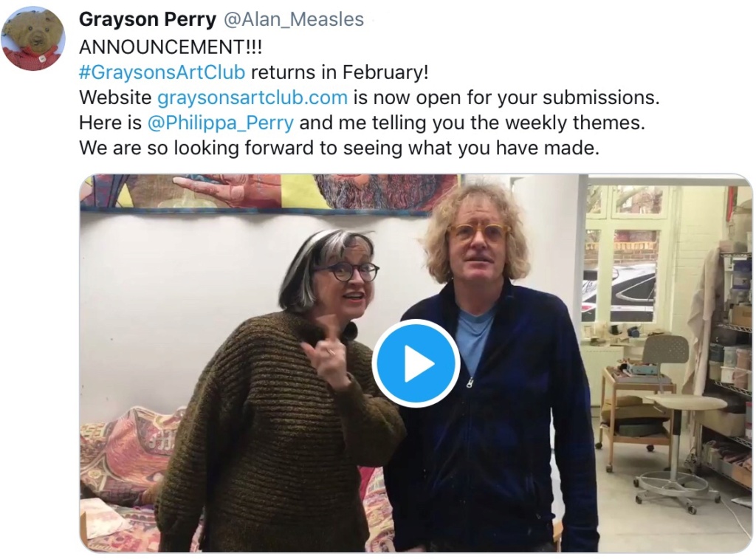756x559 pixels.
Task: Click the ANNOUNCEMENT!!! text line
Action: pyautogui.click(x=171, y=47)
